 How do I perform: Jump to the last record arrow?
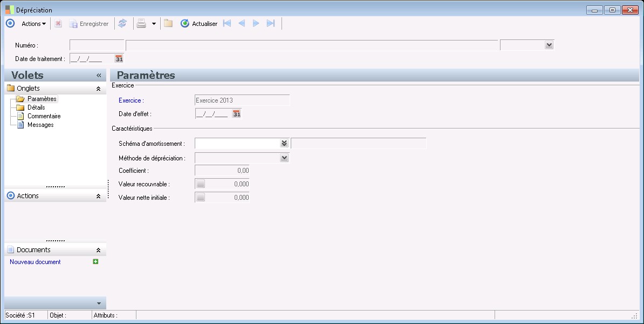(271, 23)
